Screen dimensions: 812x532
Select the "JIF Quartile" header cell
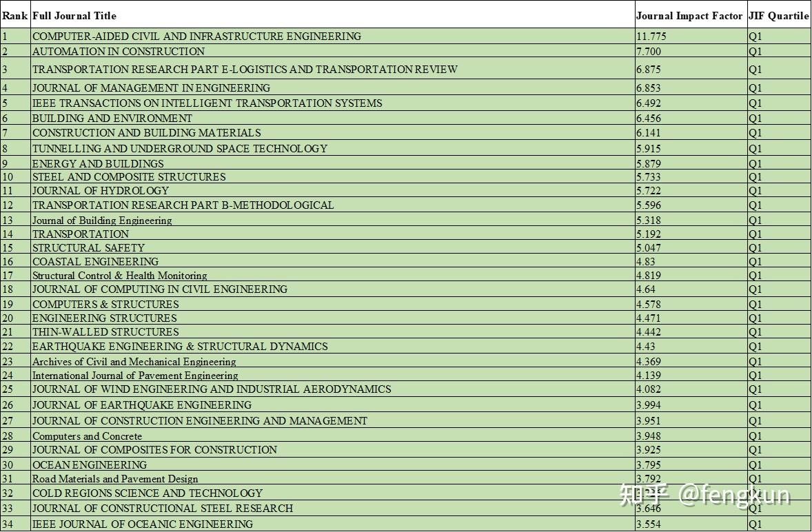pos(778,16)
